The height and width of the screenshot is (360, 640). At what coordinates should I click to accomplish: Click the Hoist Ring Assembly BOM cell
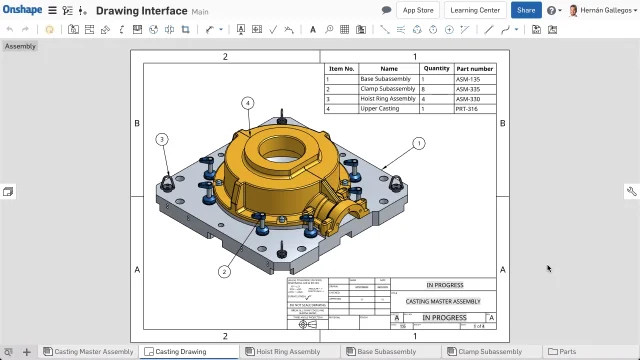(x=388, y=99)
